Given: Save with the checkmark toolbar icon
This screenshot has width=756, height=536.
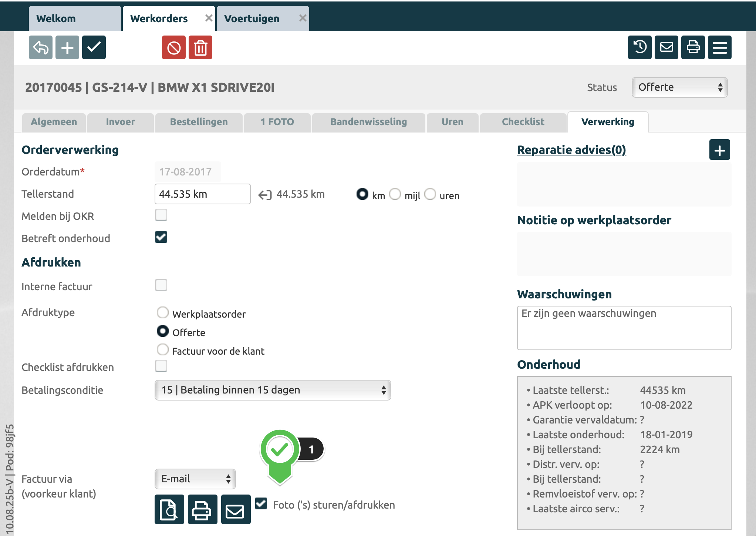Looking at the screenshot, I should pos(94,47).
